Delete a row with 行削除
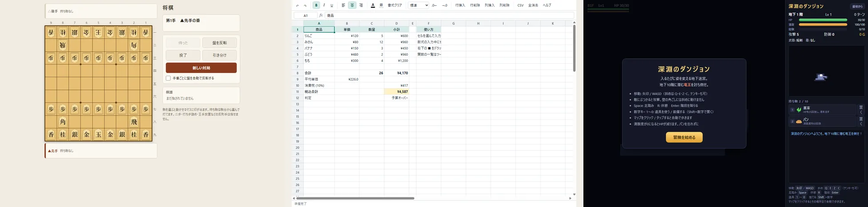Viewport: 868px width, 207px height. tap(475, 5)
